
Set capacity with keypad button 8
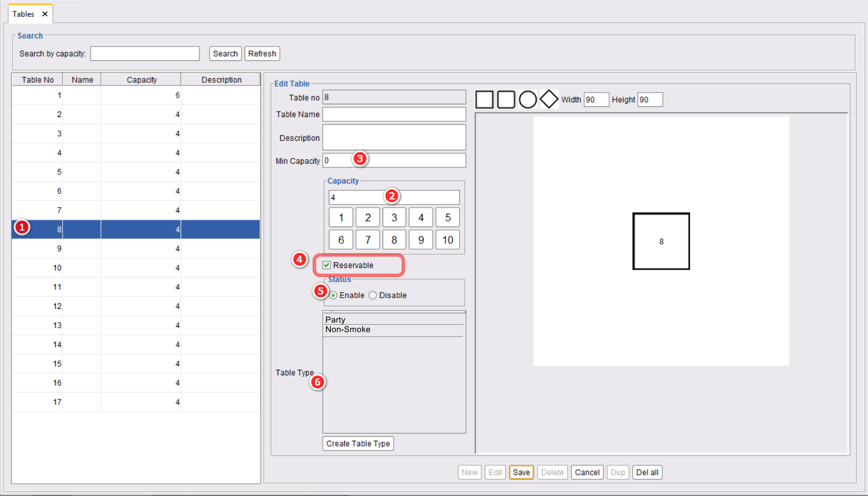coord(394,240)
